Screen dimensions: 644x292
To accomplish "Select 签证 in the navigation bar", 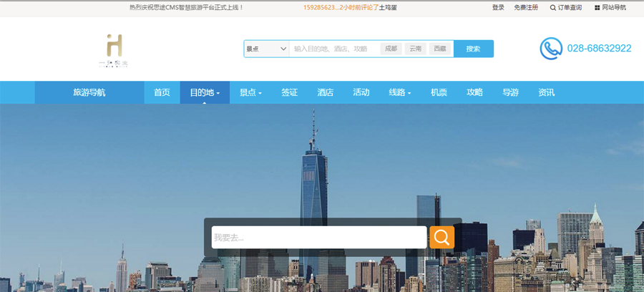I will tap(289, 92).
